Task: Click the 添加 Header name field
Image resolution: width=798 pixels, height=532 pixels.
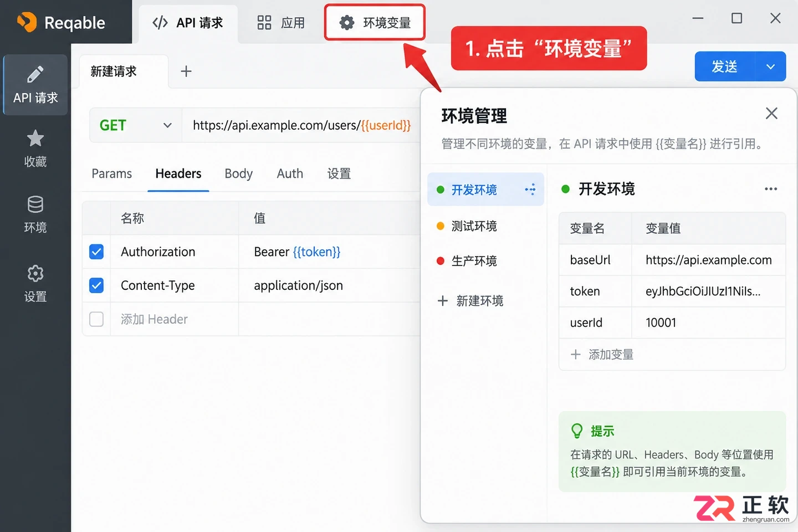Action: click(x=175, y=319)
